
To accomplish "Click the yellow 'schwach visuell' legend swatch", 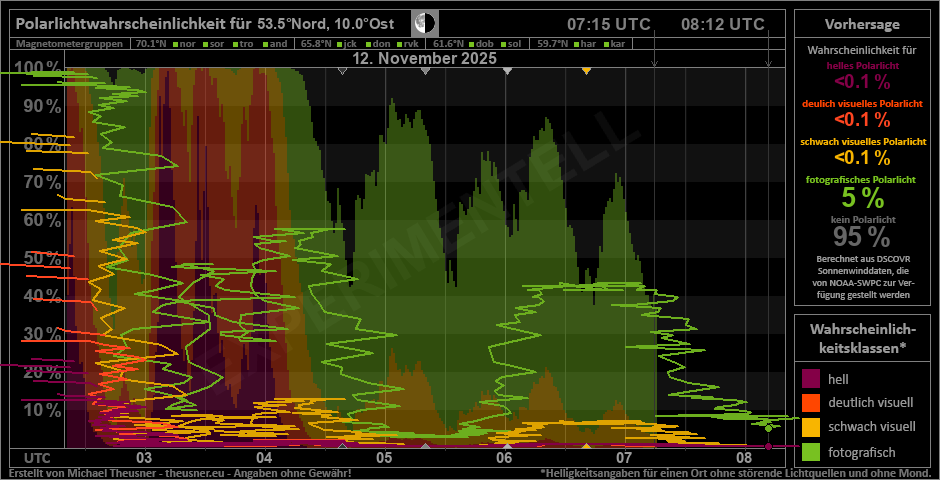I will pos(811,429).
